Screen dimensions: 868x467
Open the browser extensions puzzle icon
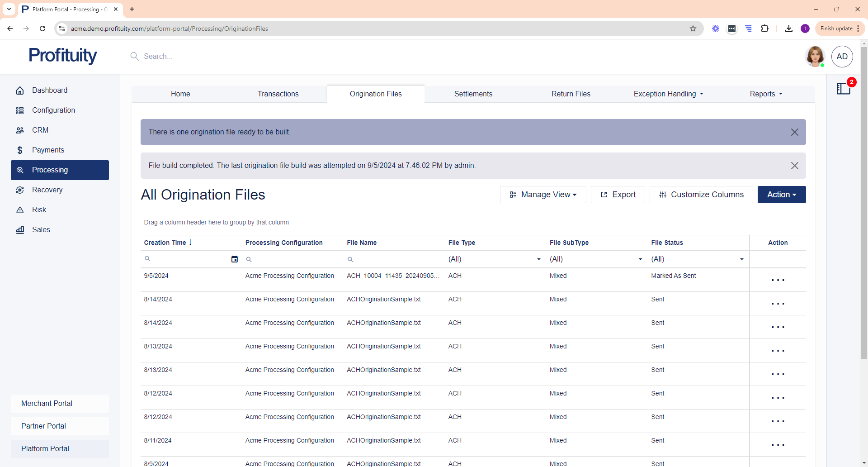coord(764,29)
